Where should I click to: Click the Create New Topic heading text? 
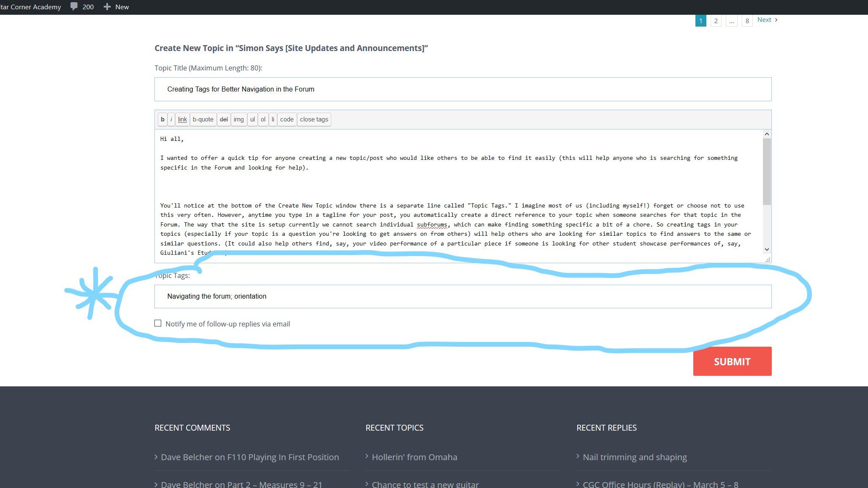click(291, 48)
